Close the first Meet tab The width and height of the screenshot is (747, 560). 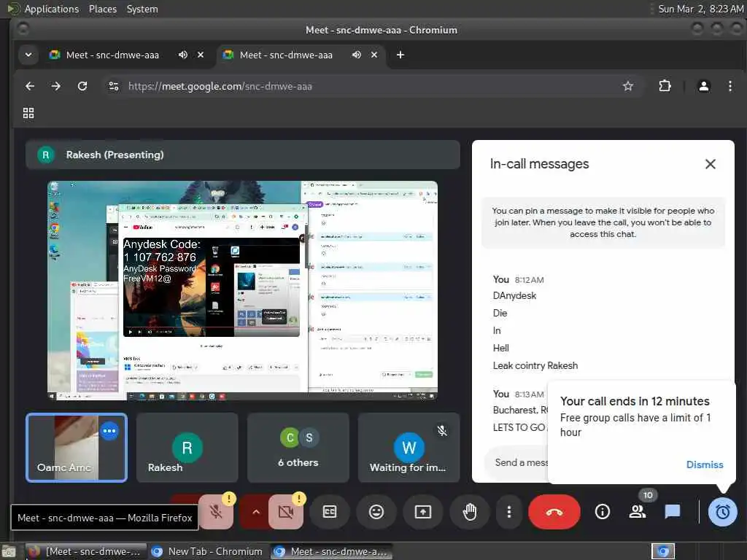(201, 55)
